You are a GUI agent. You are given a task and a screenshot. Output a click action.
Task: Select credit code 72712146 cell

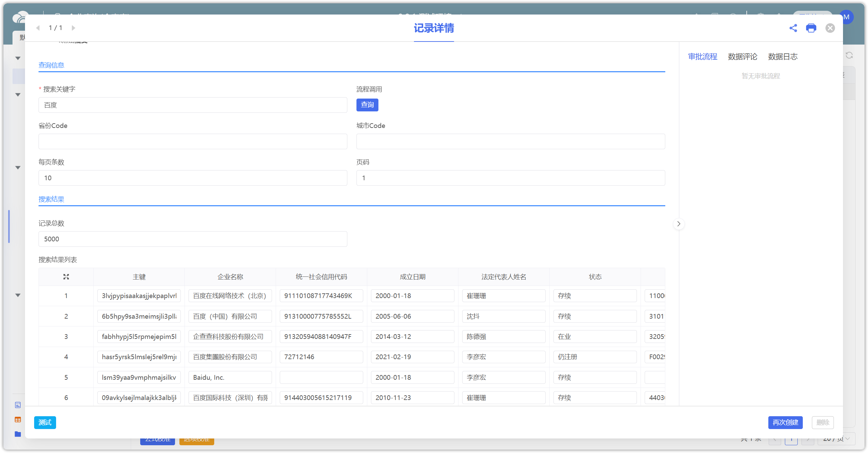[x=321, y=357]
